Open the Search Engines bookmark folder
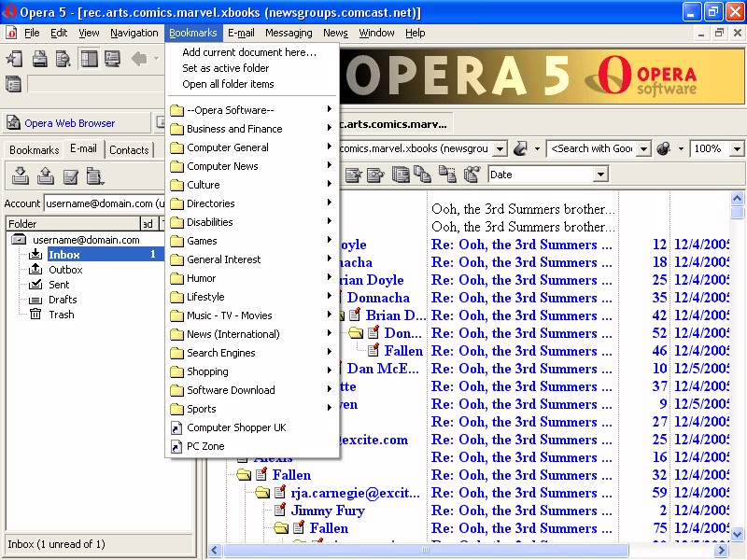The image size is (747, 560). pyautogui.click(x=251, y=353)
